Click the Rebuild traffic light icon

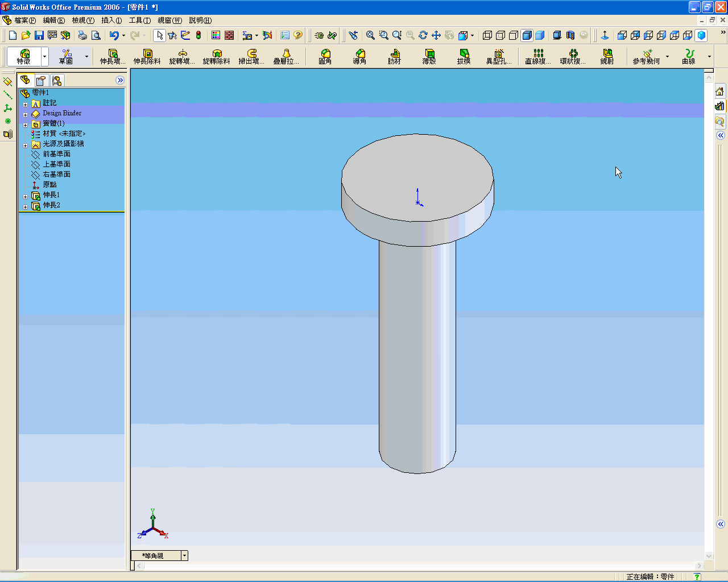198,35
